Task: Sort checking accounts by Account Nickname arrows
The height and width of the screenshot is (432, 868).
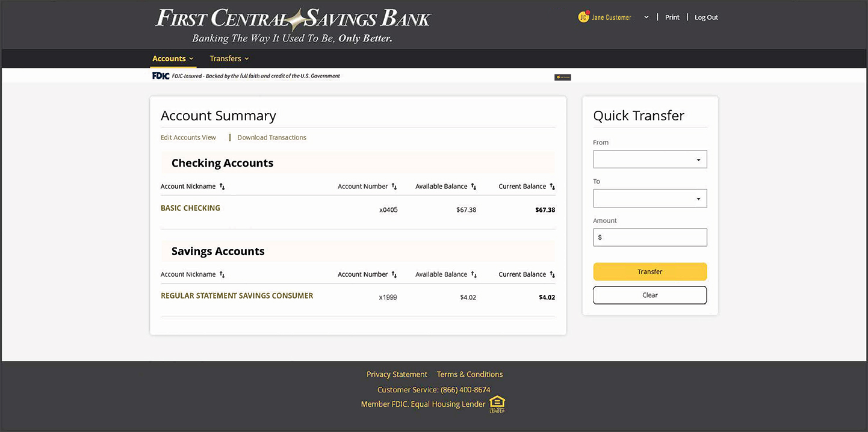Action: coord(222,187)
